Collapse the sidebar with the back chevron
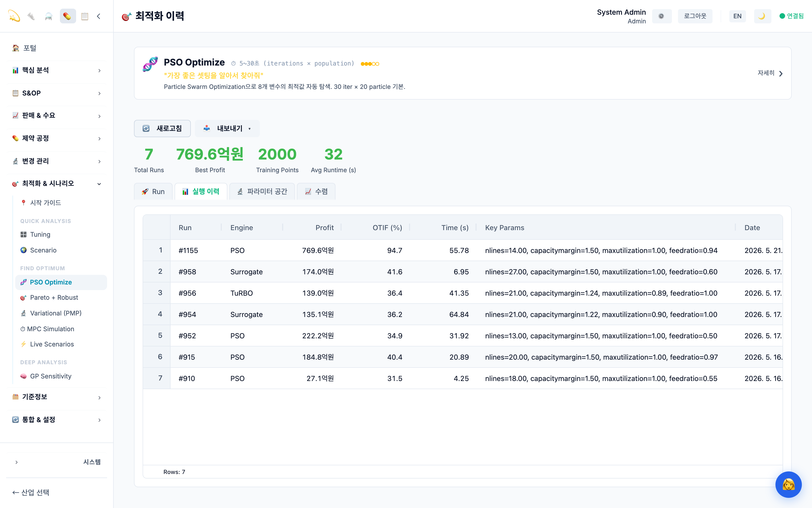Viewport: 812px width, 508px height. pyautogui.click(x=99, y=16)
